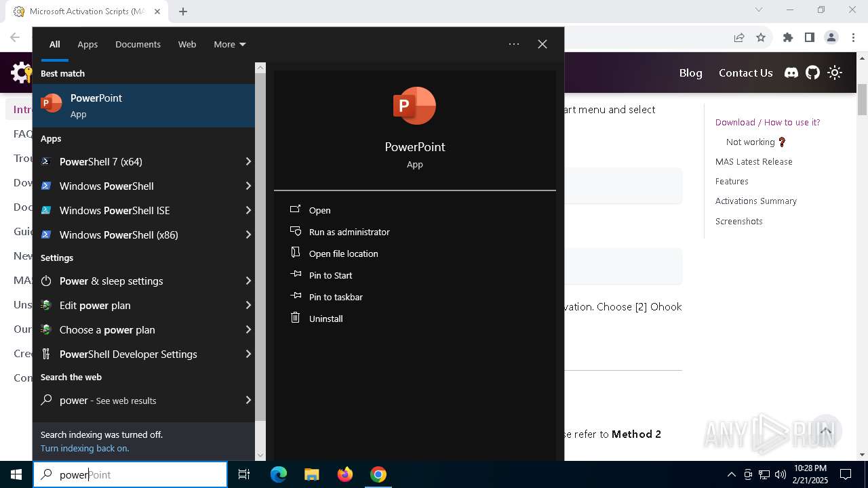Open the More filter dropdown
The image size is (868, 488).
(x=230, y=44)
